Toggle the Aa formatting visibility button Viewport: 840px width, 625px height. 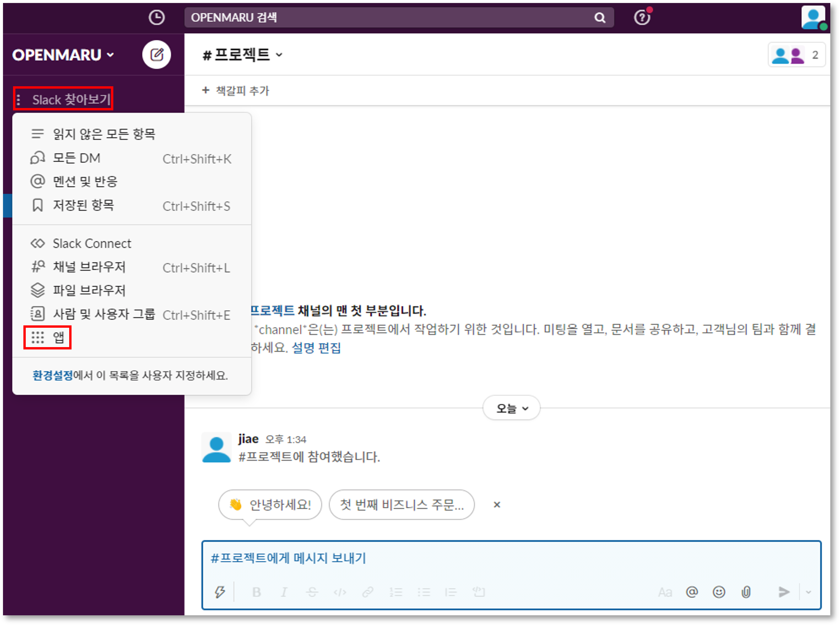coord(665,592)
